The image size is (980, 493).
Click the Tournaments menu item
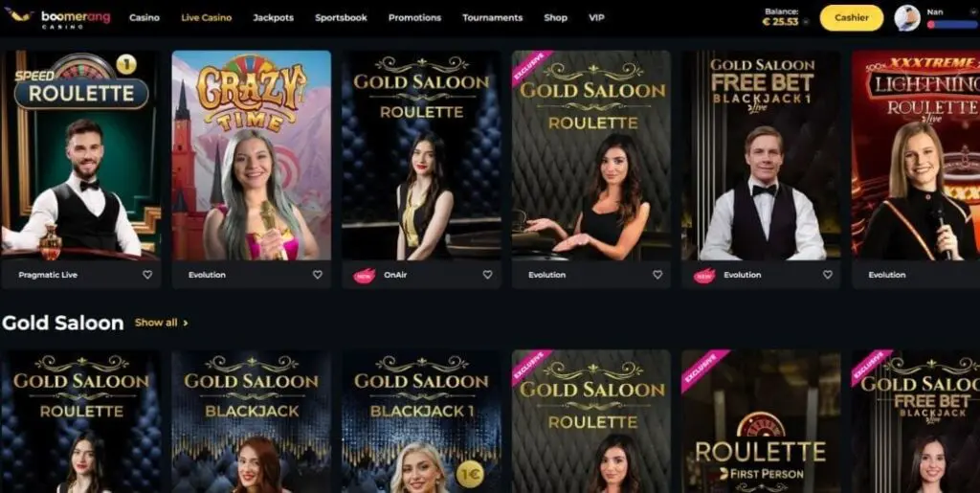[492, 17]
